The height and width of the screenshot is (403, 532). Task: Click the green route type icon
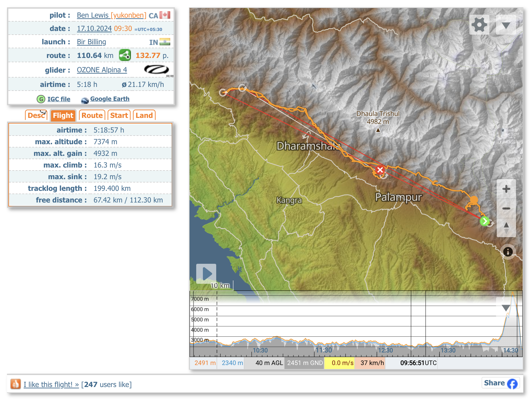click(x=125, y=55)
